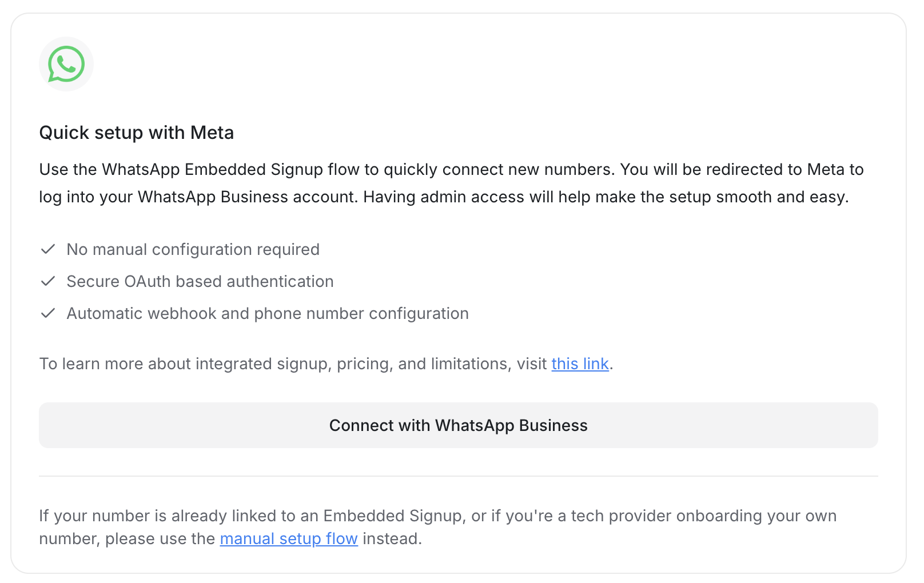Viewport: 924px width, 583px height.
Task: Click Connect with WhatsApp Business button
Action: point(459,425)
